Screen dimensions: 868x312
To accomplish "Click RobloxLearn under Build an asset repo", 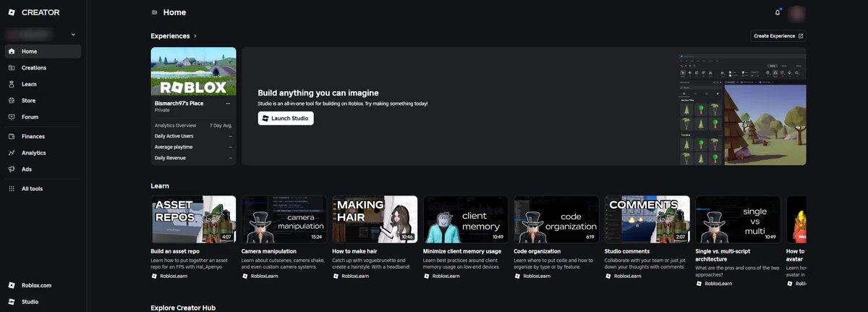I will (x=169, y=276).
